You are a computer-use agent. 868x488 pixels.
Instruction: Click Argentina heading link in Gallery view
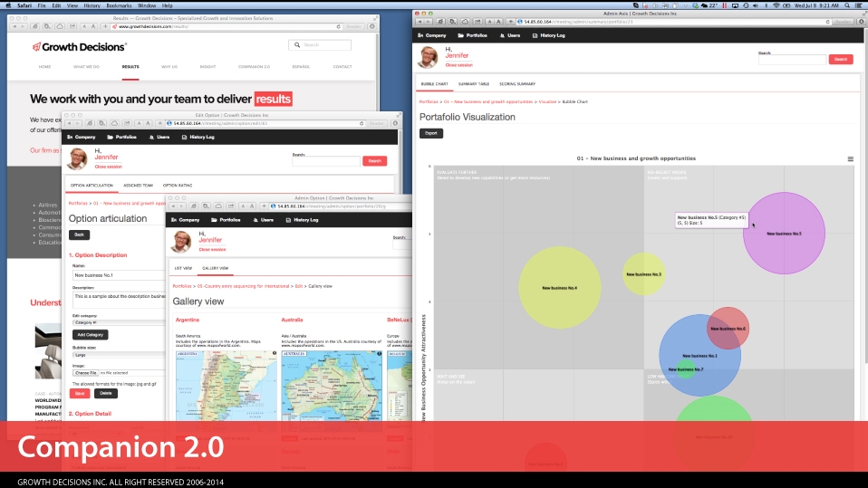188,320
